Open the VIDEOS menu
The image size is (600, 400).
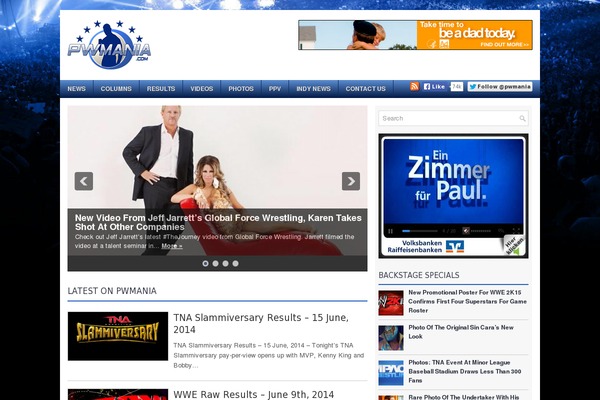coord(202,89)
